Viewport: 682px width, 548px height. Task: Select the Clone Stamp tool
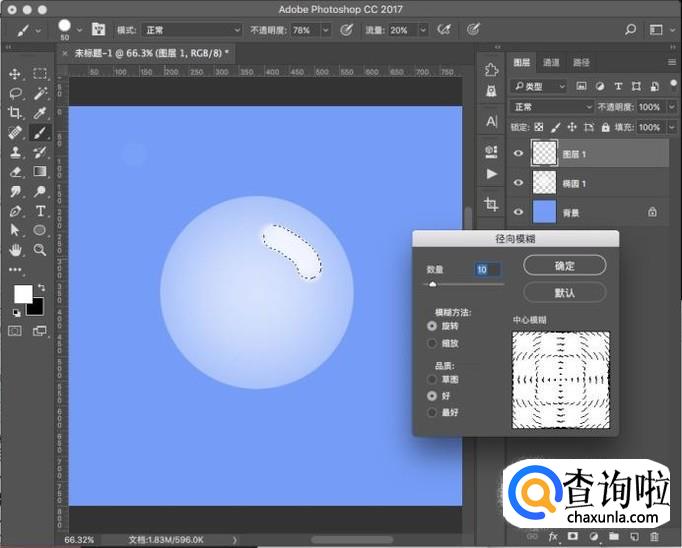point(15,152)
